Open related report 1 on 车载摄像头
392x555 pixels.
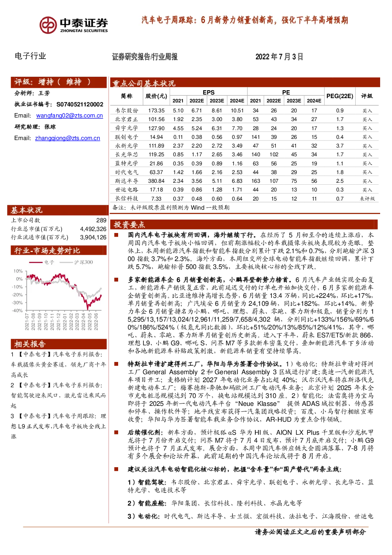[x=58, y=365]
